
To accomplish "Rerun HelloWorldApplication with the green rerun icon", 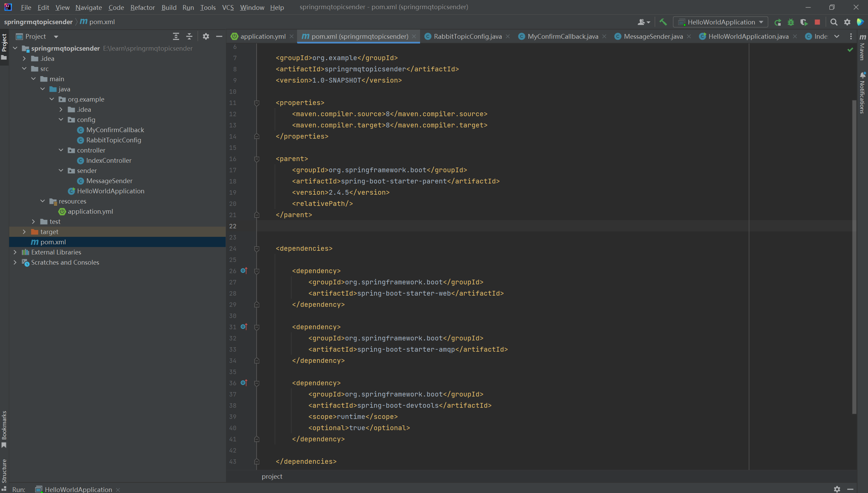I will click(x=778, y=22).
